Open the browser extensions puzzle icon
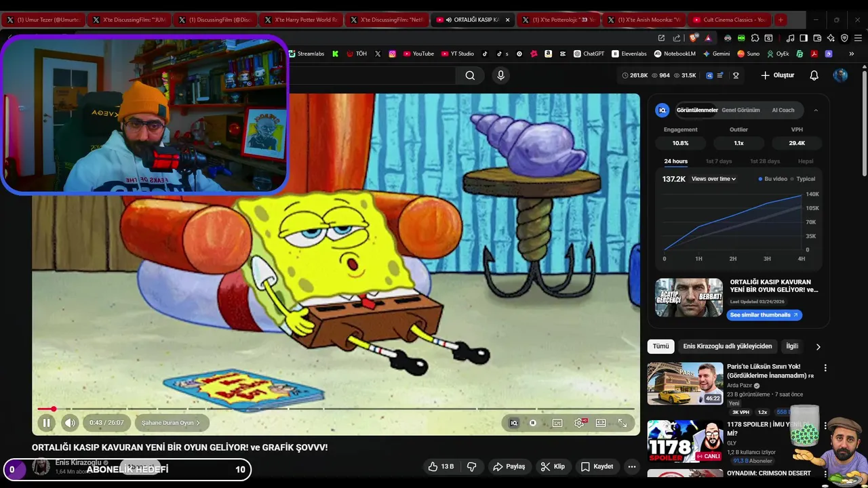 pos(755,38)
